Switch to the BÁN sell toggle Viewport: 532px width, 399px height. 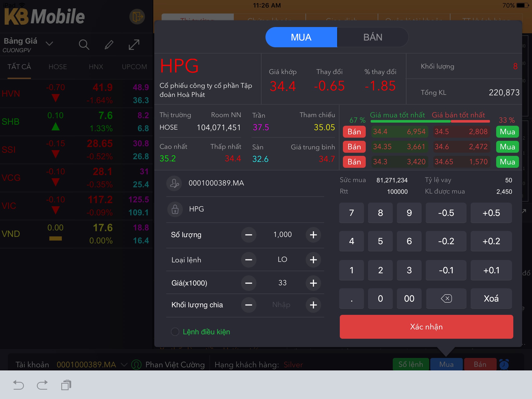point(373,37)
